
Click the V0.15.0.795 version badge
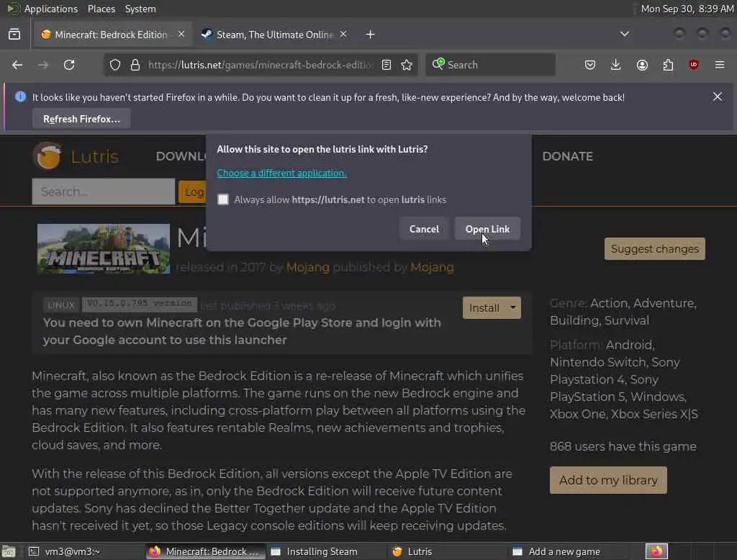coord(140,304)
